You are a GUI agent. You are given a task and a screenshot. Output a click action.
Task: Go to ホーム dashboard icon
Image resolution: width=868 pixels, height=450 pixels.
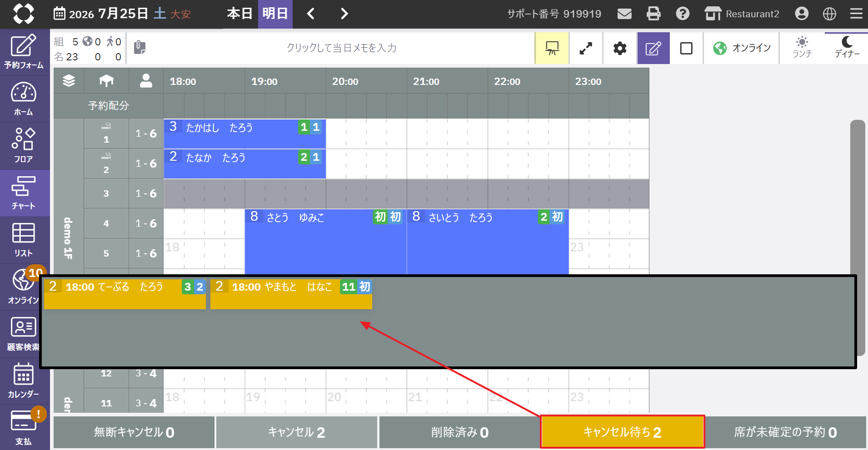[x=24, y=99]
